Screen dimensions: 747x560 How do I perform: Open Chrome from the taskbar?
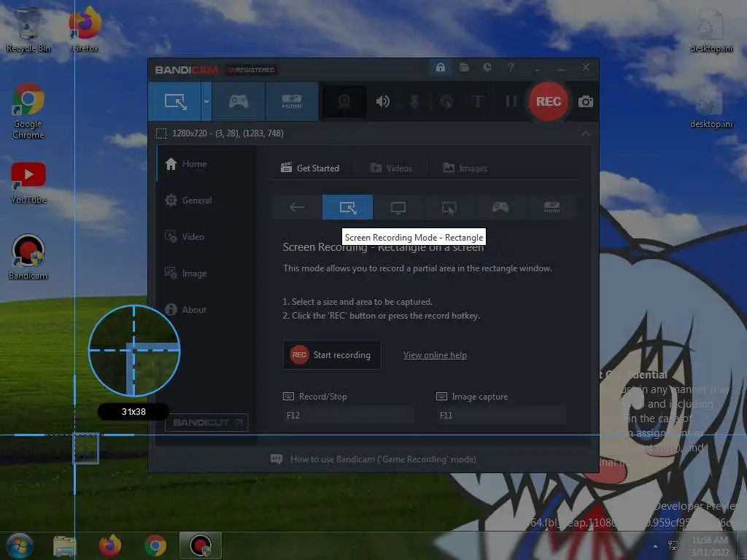[155, 545]
